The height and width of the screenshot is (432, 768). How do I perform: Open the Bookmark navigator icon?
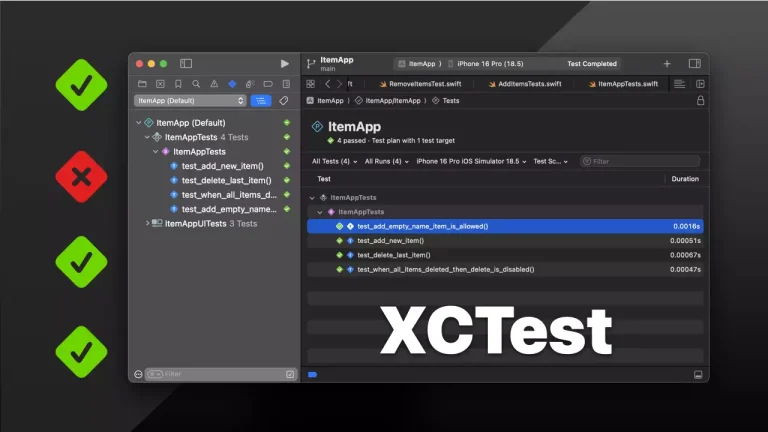pyautogui.click(x=178, y=84)
